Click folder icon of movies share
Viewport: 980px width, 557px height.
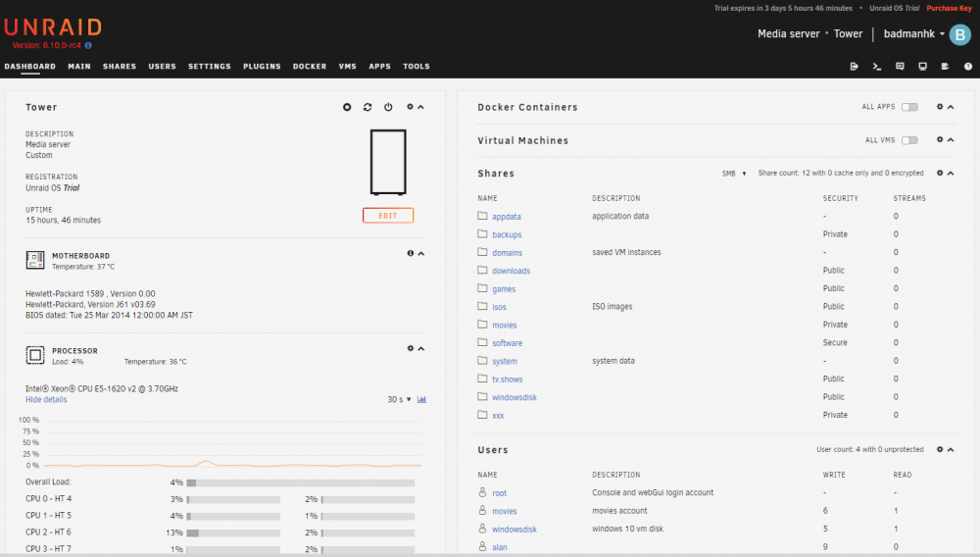click(482, 324)
